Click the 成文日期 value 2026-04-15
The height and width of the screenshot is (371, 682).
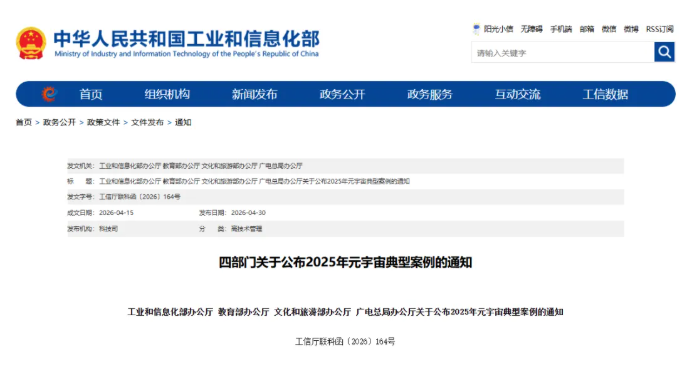point(116,213)
